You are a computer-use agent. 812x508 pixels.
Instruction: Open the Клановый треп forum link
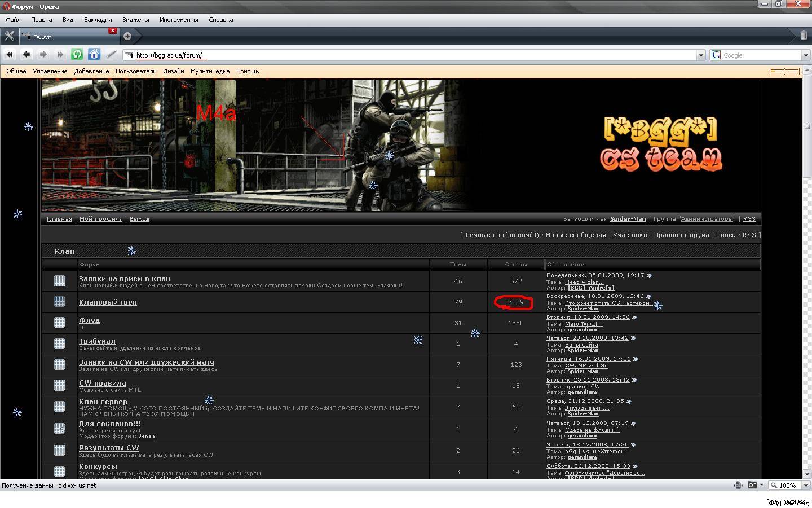click(x=108, y=302)
